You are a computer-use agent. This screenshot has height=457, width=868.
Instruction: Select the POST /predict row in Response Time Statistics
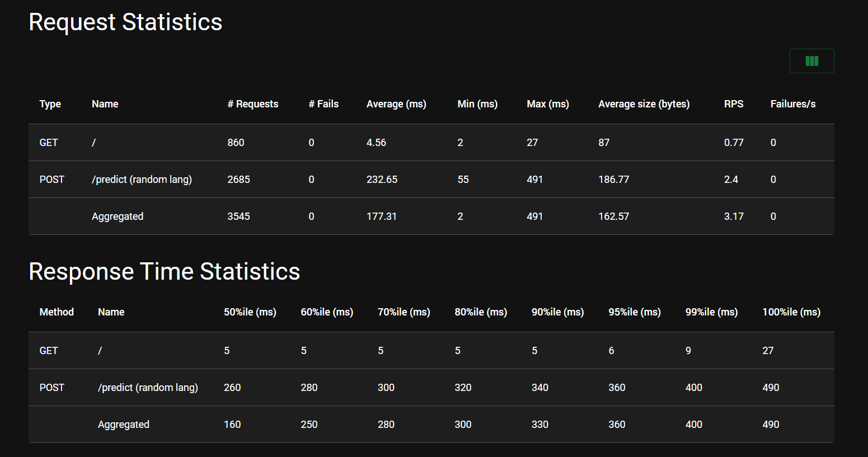tap(431, 388)
